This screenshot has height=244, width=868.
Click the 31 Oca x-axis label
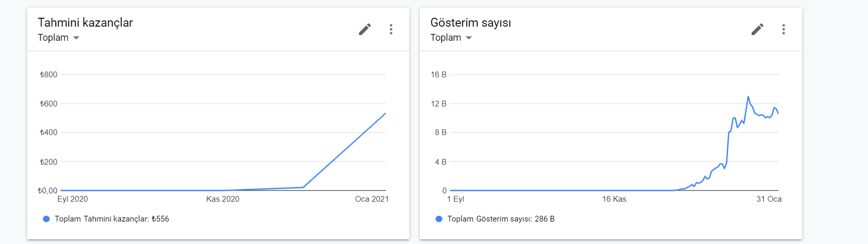769,199
